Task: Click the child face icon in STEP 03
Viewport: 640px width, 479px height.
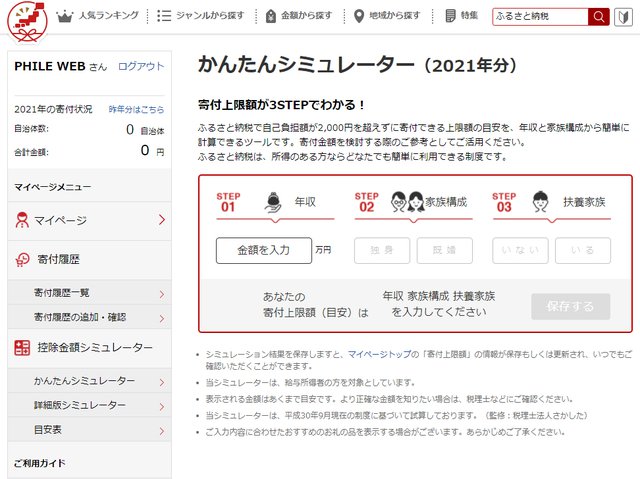Action: click(540, 202)
